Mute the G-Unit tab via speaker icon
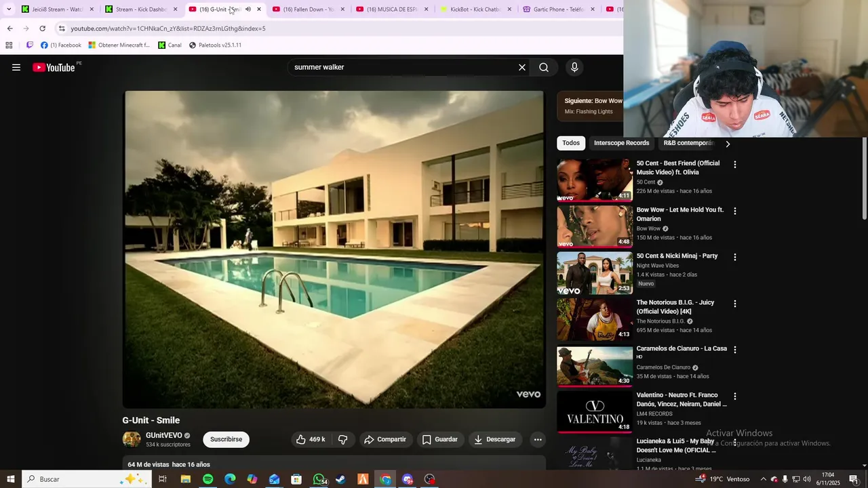This screenshot has height=488, width=868. [248, 9]
